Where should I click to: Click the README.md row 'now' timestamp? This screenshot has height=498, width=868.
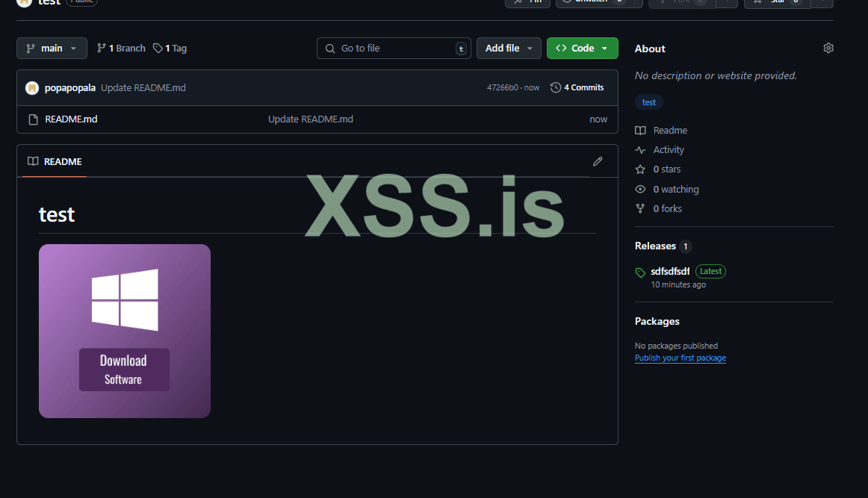pyautogui.click(x=598, y=119)
